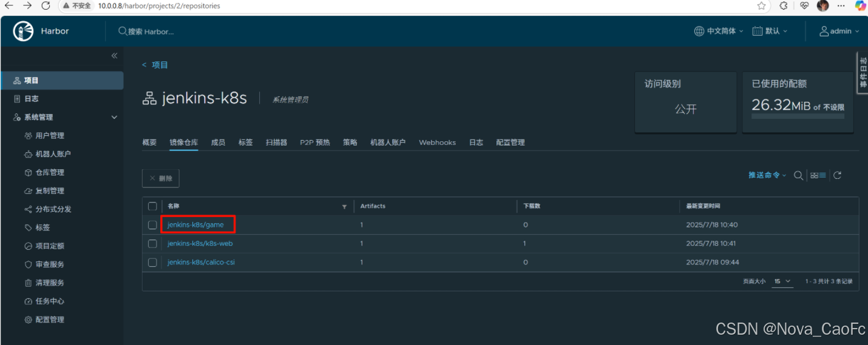Click the search magnifier in the repository toolbar

click(799, 175)
